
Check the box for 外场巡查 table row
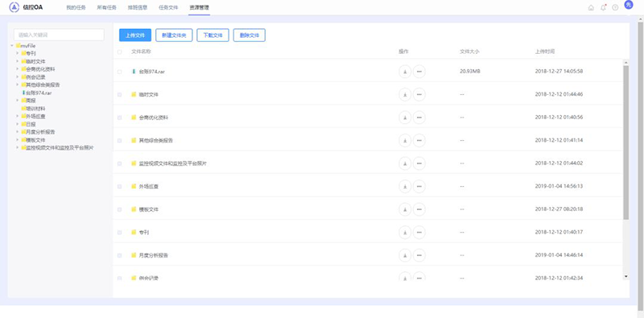click(119, 187)
